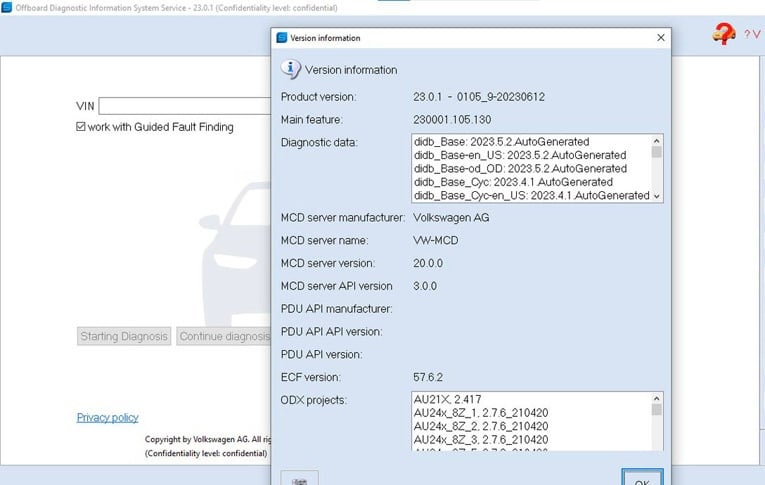Confirm the dialog with OK button
This screenshot has width=765, height=485.
pyautogui.click(x=642, y=477)
